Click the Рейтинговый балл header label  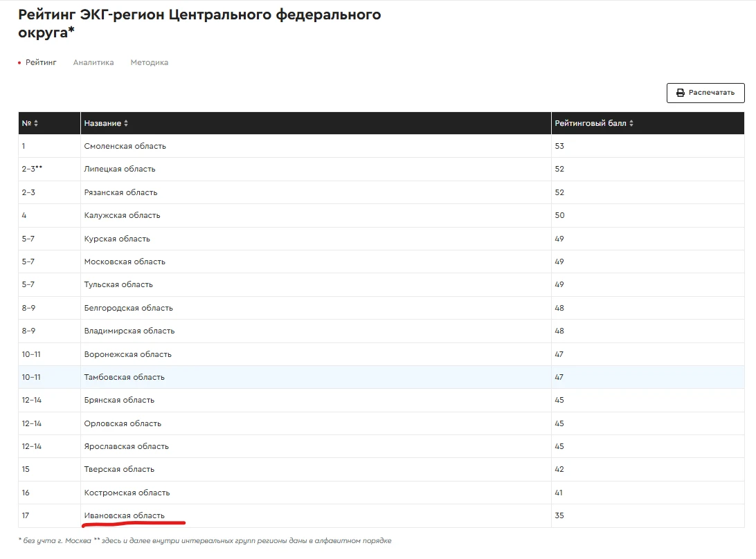[x=591, y=123]
